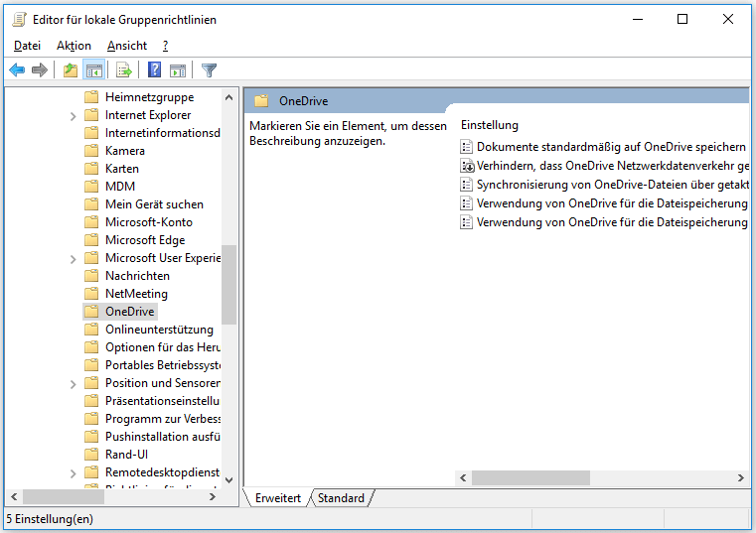Select the Onlineunterstützung folder
Image resolution: width=756 pixels, height=533 pixels.
159,330
